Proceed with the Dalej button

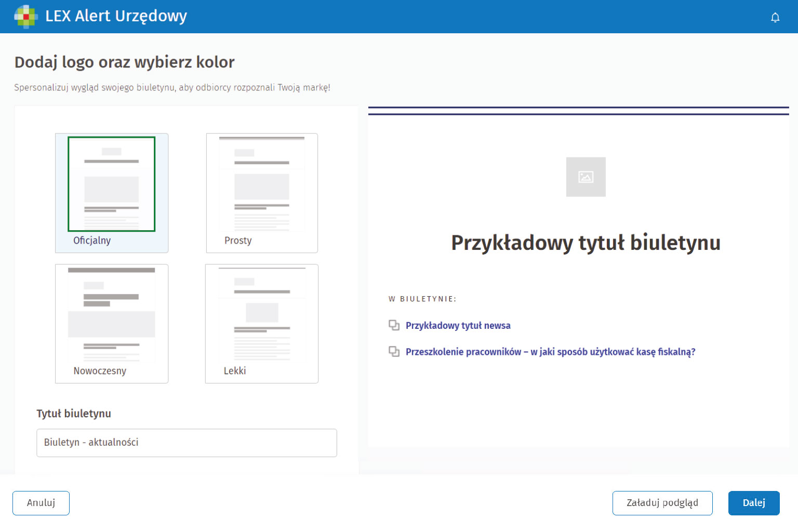(x=753, y=503)
